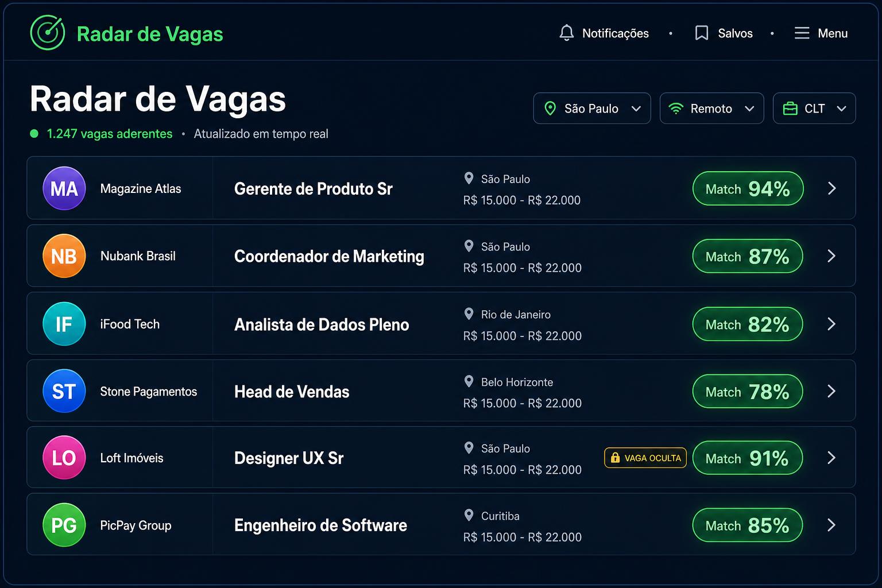The height and width of the screenshot is (588, 882).
Task: Click the Match 85% badge
Action: pyautogui.click(x=748, y=525)
